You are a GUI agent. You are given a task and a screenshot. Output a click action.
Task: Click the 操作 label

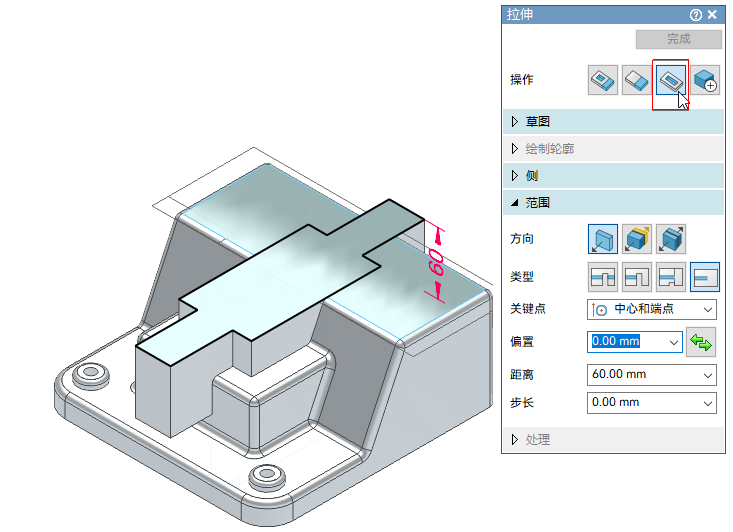point(522,80)
